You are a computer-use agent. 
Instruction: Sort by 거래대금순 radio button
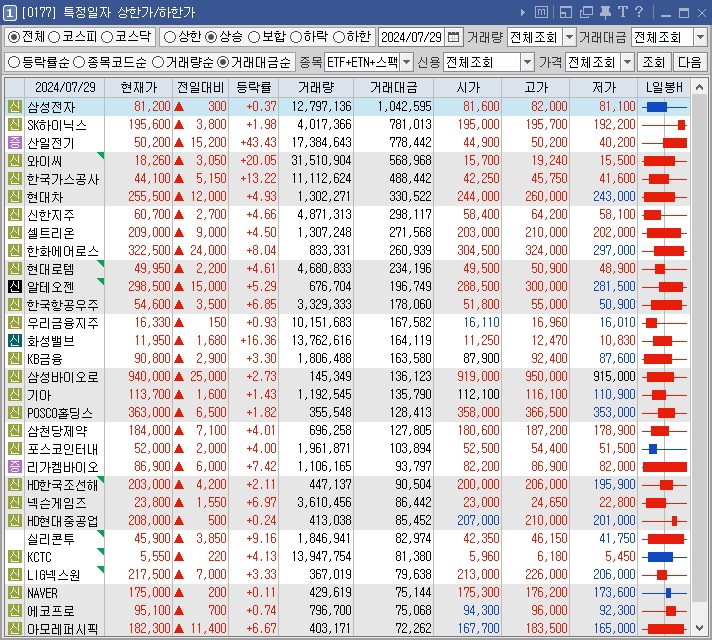tap(222, 62)
